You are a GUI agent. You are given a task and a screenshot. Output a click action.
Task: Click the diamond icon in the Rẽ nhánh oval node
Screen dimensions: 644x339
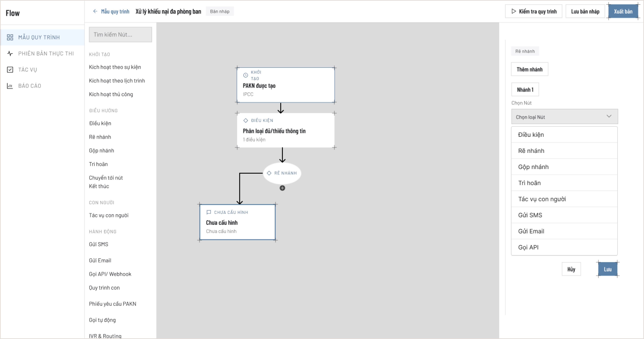[269, 173]
